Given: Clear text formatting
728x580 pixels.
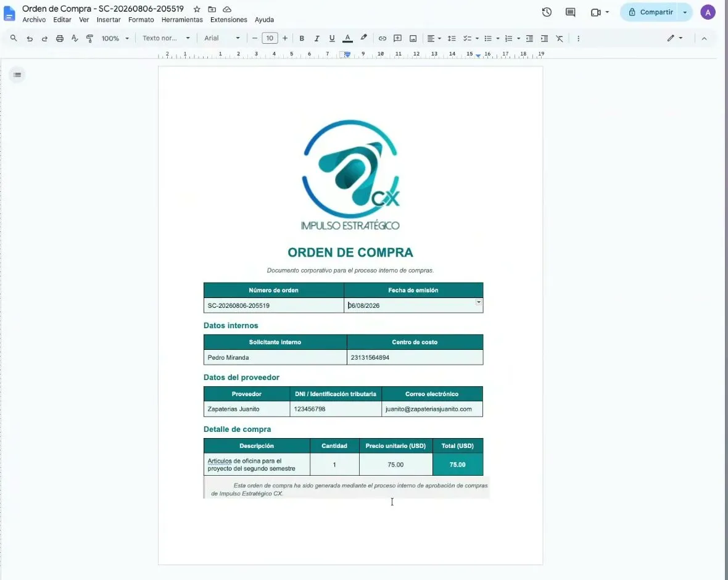Looking at the screenshot, I should pyautogui.click(x=560, y=38).
